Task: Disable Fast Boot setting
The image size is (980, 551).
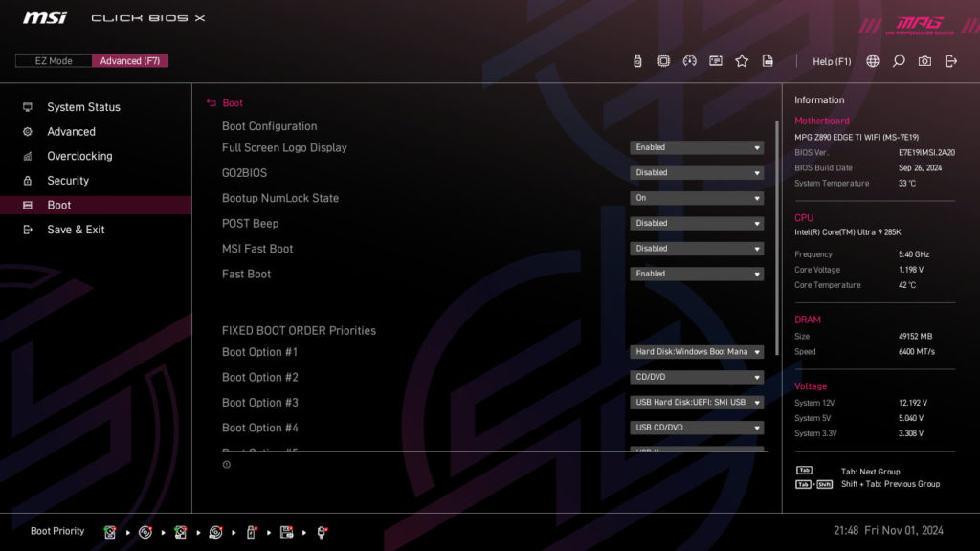Action: point(696,273)
